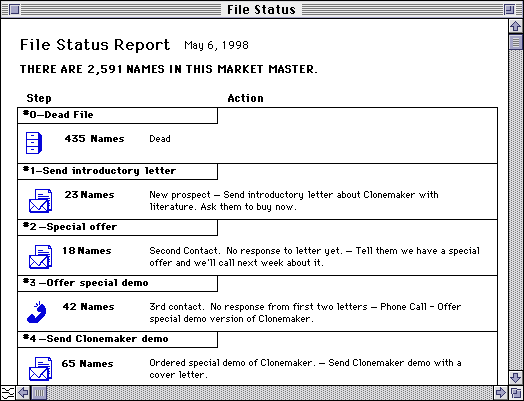Click the scroll right arrow
Image resolution: width=524 pixels, height=401 pixels.
coord(501,392)
